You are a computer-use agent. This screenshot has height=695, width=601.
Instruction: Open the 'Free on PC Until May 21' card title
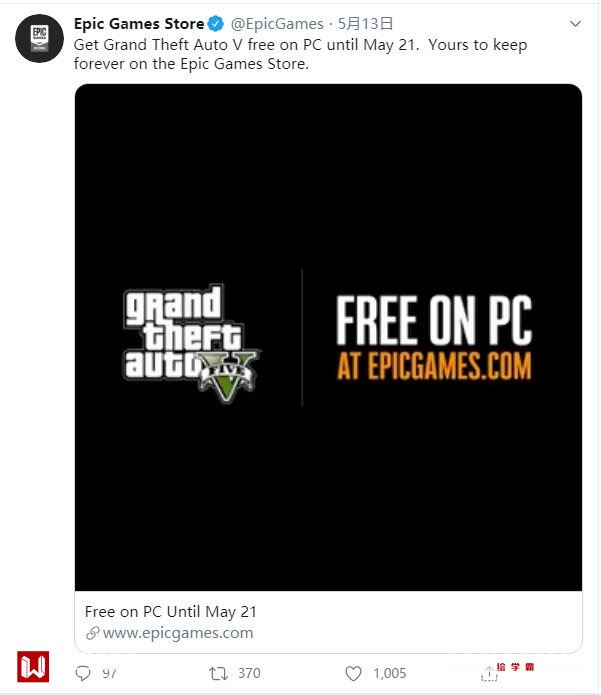[171, 612]
